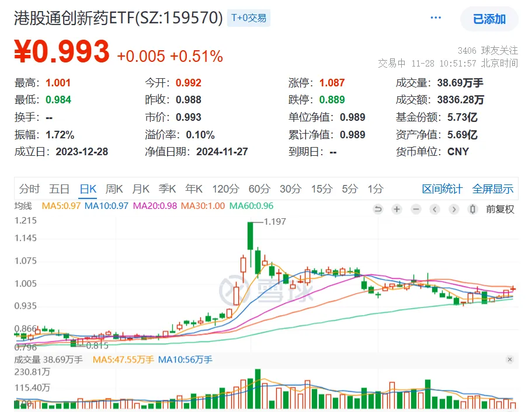Close the volume indicator panel
The height and width of the screenshot is (412, 532).
510,359
